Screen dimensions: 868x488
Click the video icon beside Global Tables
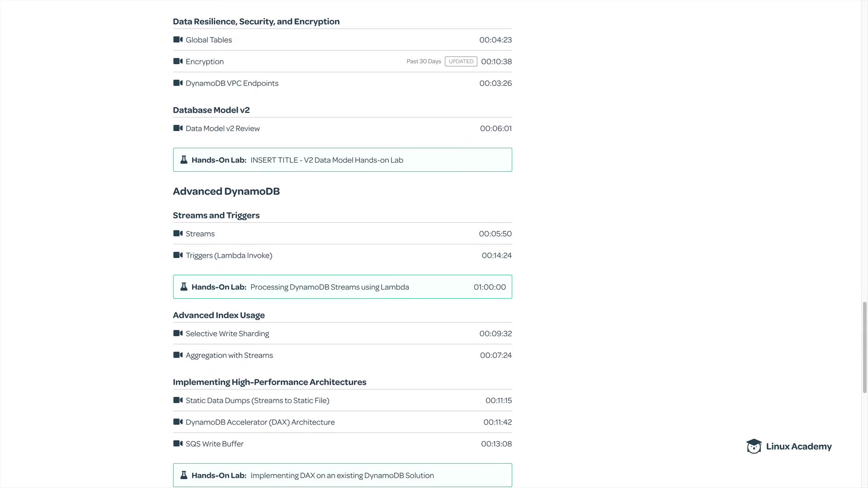178,40
